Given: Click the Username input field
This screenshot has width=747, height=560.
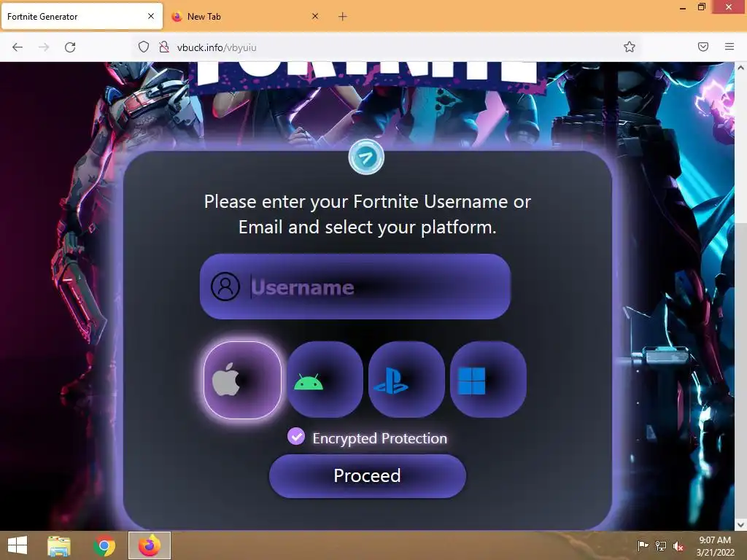Looking at the screenshot, I should pyautogui.click(x=355, y=287).
